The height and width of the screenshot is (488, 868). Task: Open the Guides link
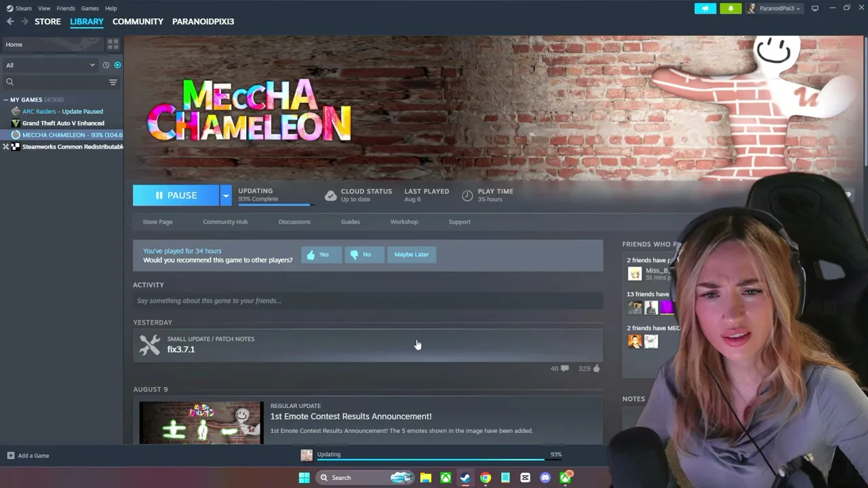(351, 222)
